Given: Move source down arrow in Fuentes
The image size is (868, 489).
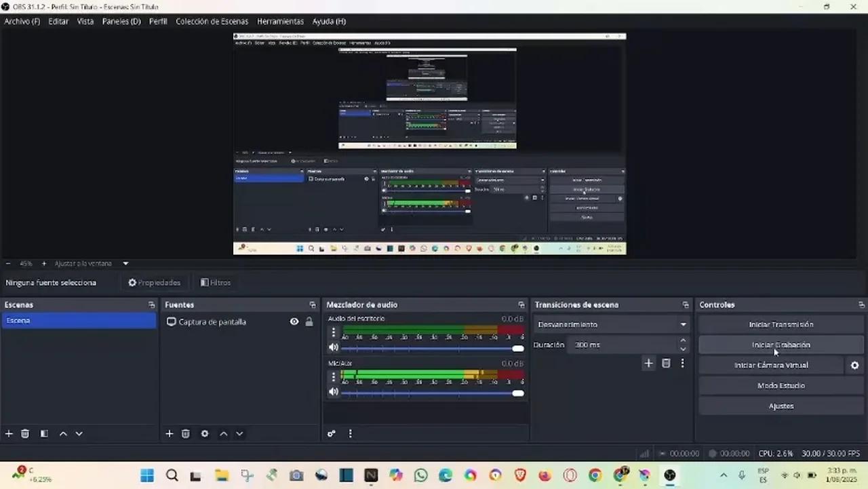Looking at the screenshot, I should coord(239,434).
